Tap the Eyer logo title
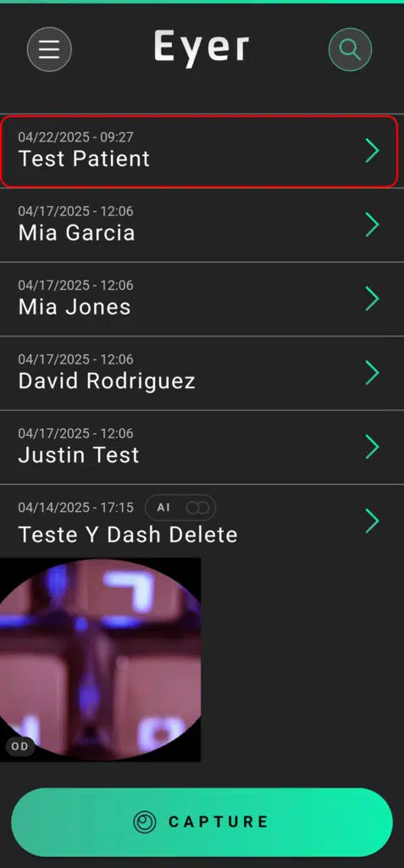 (202, 48)
